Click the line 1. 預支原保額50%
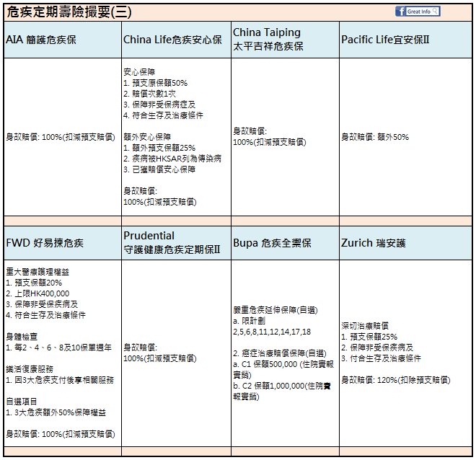476x460 pixels. (156, 83)
